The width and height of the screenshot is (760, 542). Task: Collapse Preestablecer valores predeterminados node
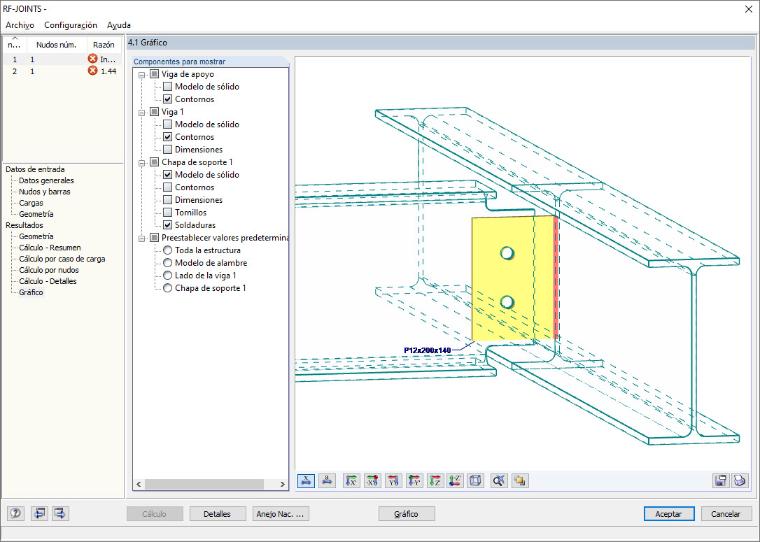pyautogui.click(x=142, y=239)
